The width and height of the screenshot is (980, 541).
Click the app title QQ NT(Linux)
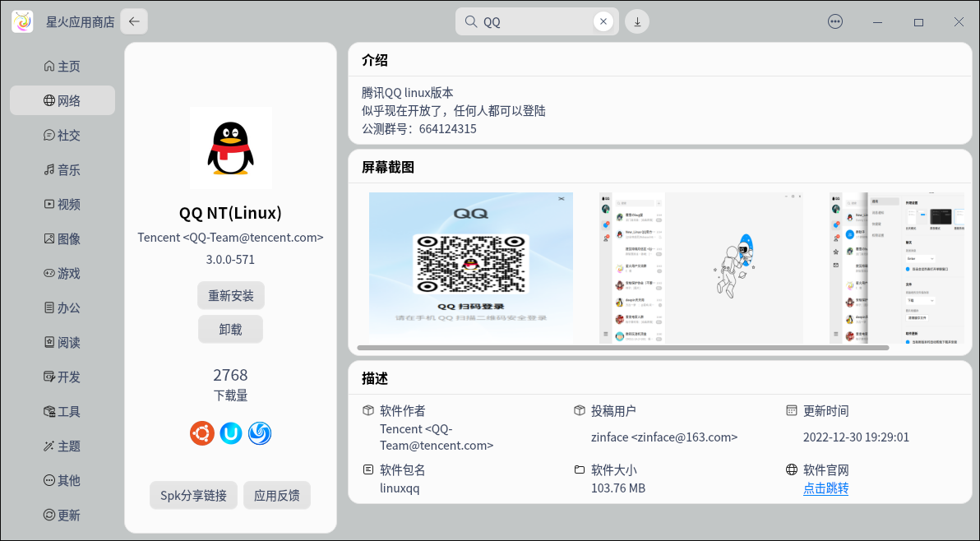231,213
